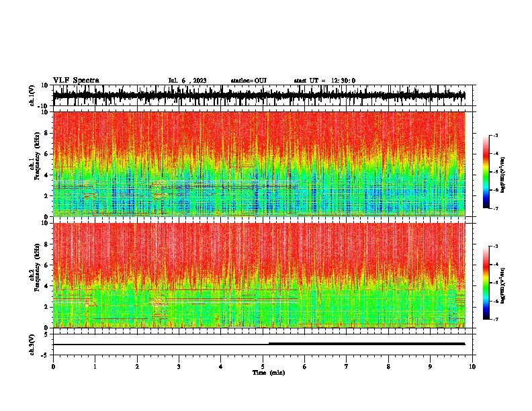Select the date label "Jul 6, 2023"
This screenshot has width=532, height=411.
[187, 81]
